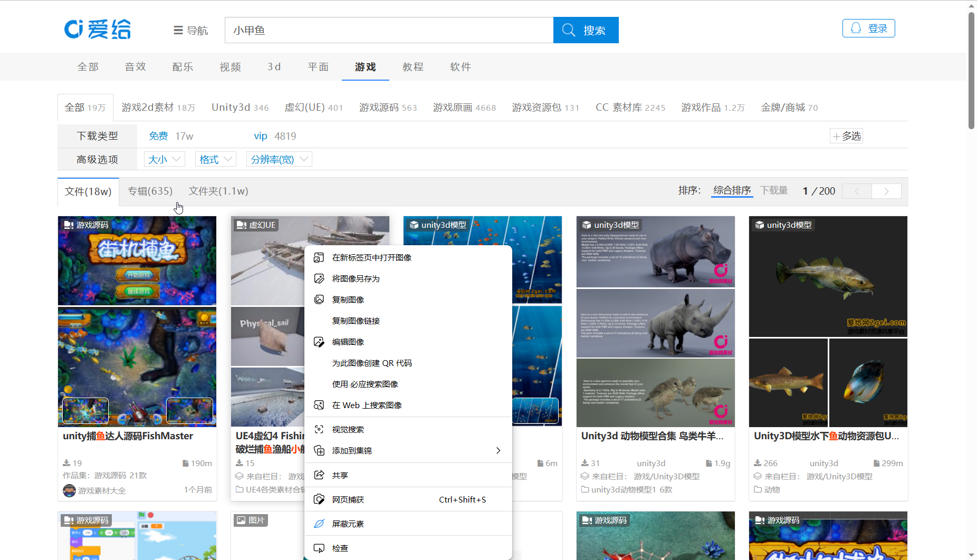
Task: Click the edit image icon
Action: click(319, 342)
